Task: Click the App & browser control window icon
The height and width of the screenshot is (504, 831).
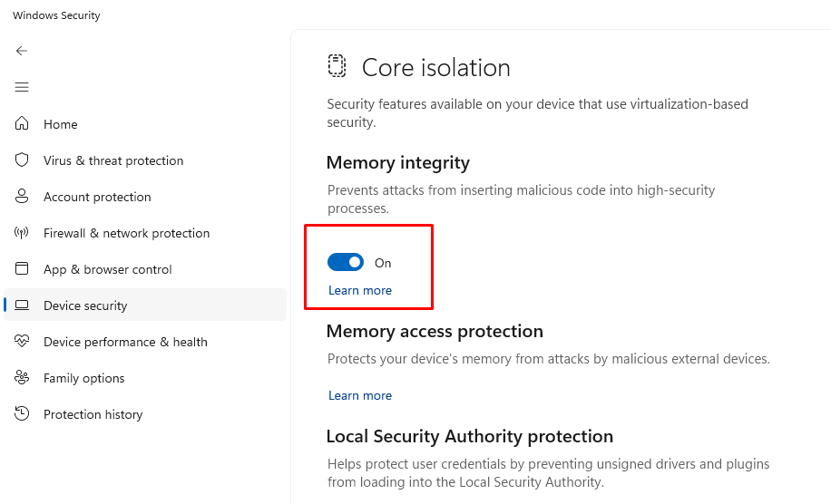Action: pos(23,269)
